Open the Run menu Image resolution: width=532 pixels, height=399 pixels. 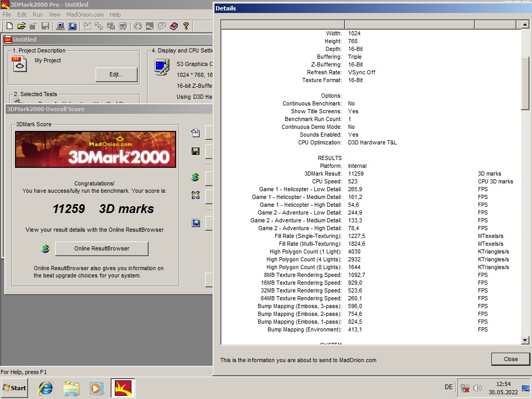tap(37, 15)
